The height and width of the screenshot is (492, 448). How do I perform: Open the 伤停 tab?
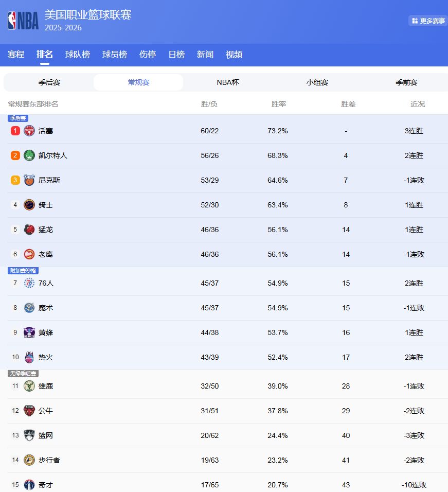148,54
